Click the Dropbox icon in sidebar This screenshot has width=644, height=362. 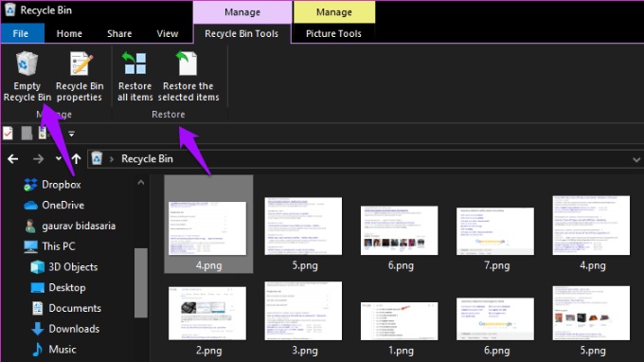coord(30,185)
